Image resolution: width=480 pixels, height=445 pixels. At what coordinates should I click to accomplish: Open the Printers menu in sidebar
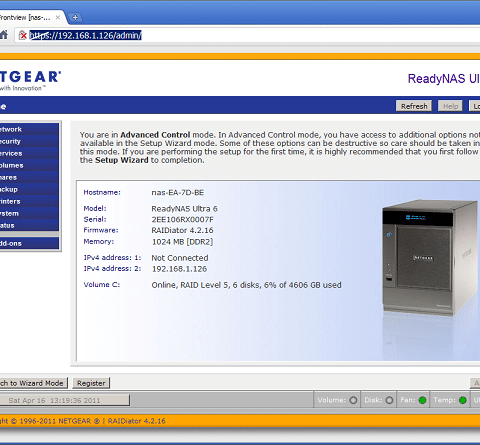(29, 201)
